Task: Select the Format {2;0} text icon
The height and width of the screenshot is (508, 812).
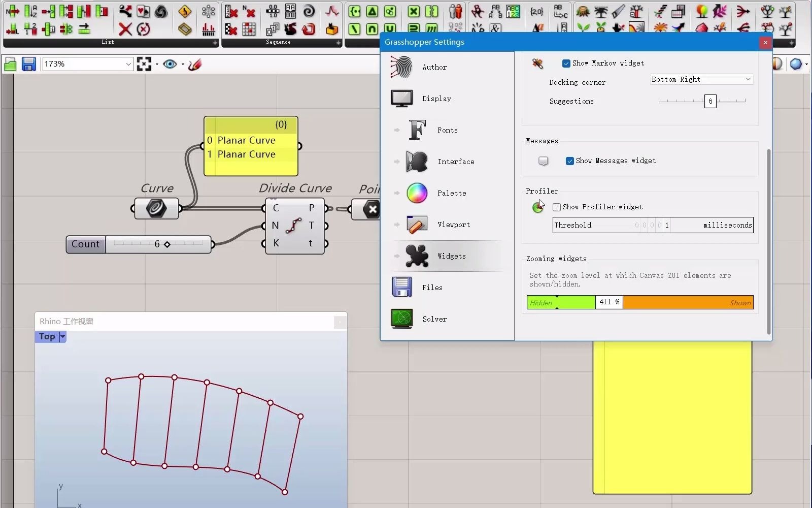Action: (x=537, y=11)
